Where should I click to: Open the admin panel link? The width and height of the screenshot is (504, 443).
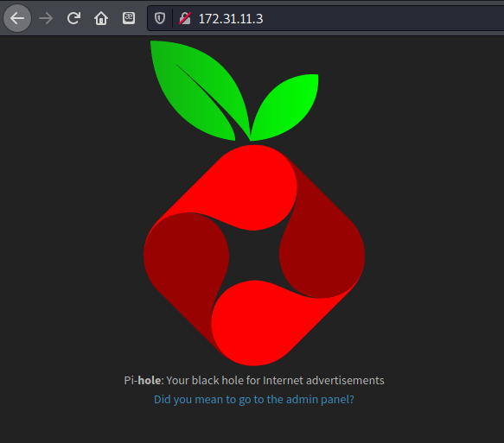click(x=254, y=399)
